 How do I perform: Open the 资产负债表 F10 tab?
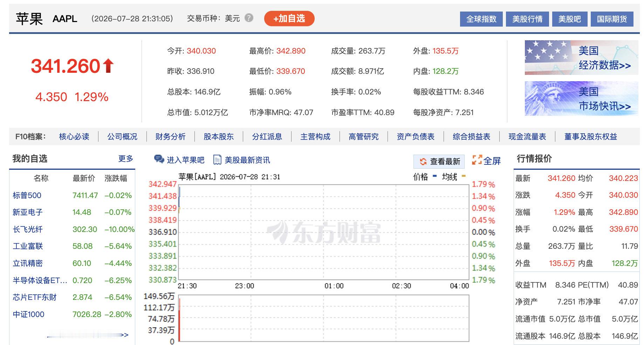[x=416, y=136]
